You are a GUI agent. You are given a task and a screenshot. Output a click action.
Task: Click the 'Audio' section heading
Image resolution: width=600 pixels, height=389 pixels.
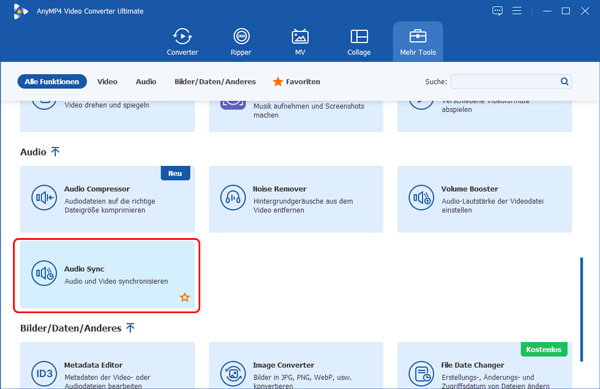(x=33, y=152)
